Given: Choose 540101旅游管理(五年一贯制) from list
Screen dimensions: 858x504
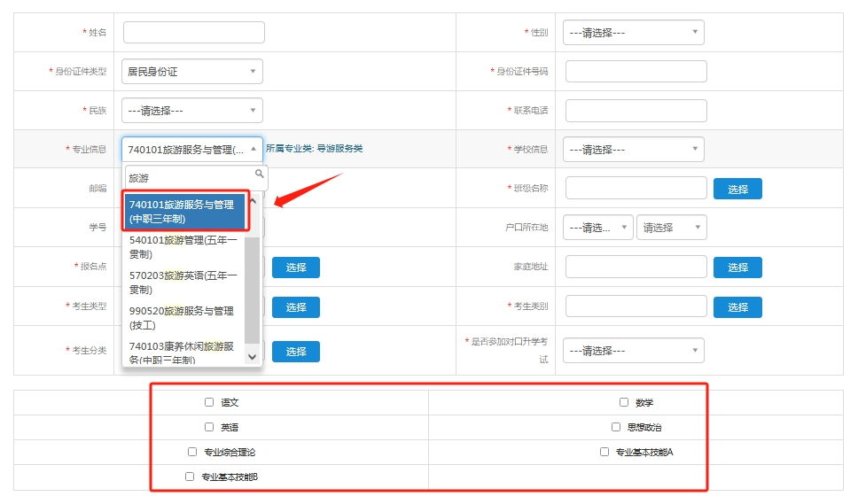Looking at the screenshot, I should pos(184,247).
